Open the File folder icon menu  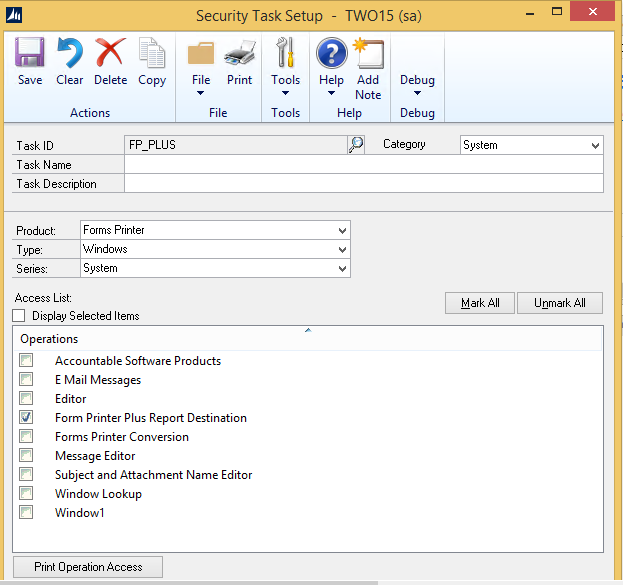pos(201,53)
